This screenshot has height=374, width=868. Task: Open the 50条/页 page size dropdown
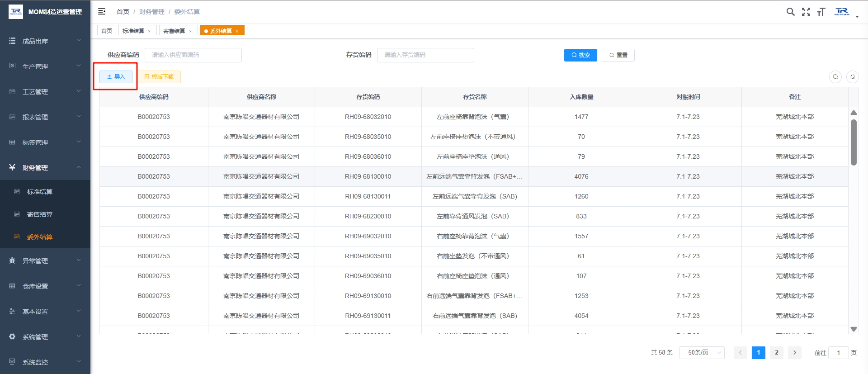coord(702,353)
